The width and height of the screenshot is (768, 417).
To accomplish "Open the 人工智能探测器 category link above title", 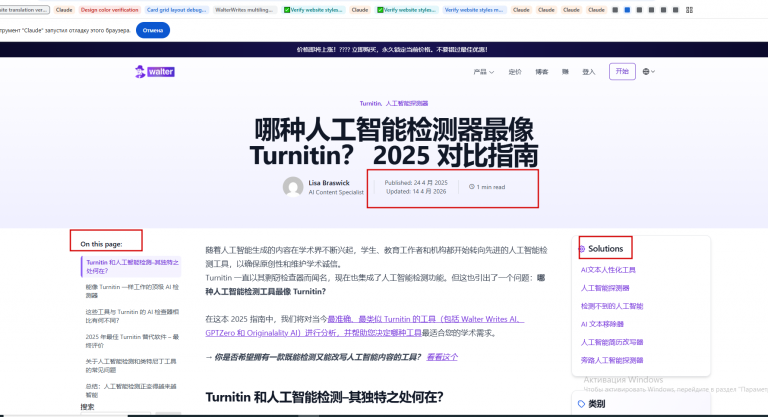I will coord(407,103).
